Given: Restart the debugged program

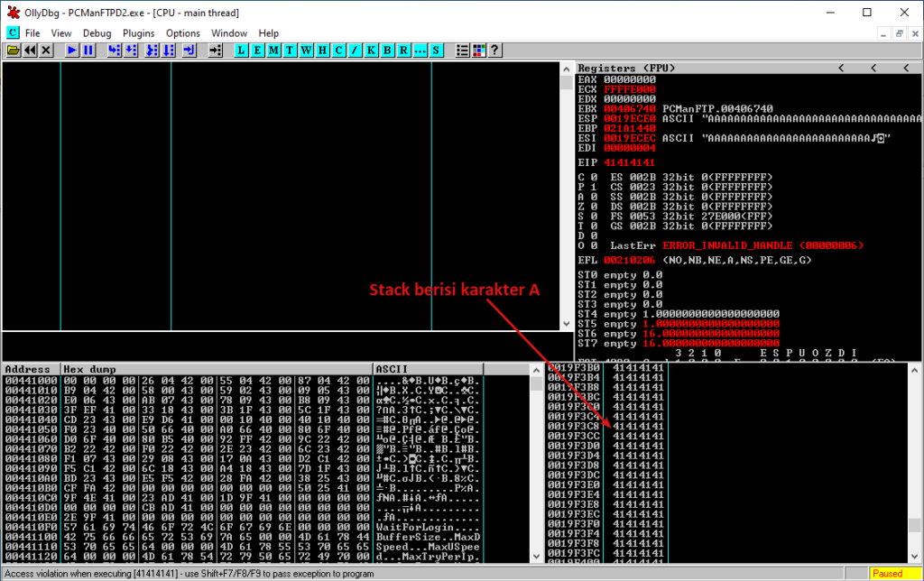Looking at the screenshot, I should click(30, 50).
